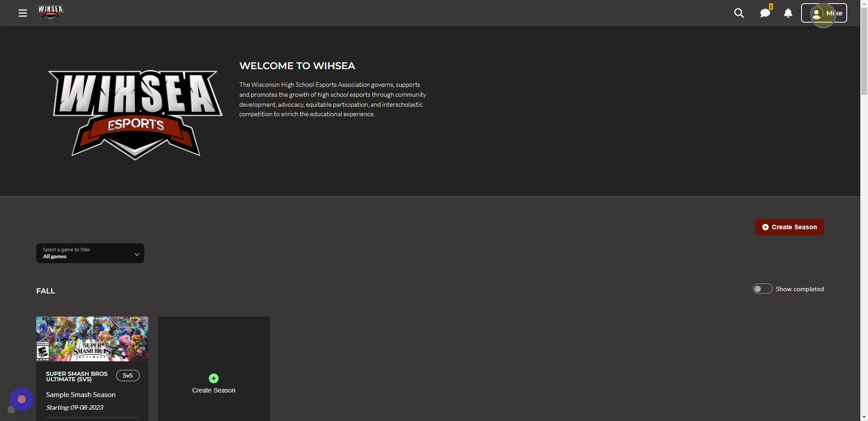
Task: Click the Starting: 09-08-2023 date text
Action: [75, 407]
